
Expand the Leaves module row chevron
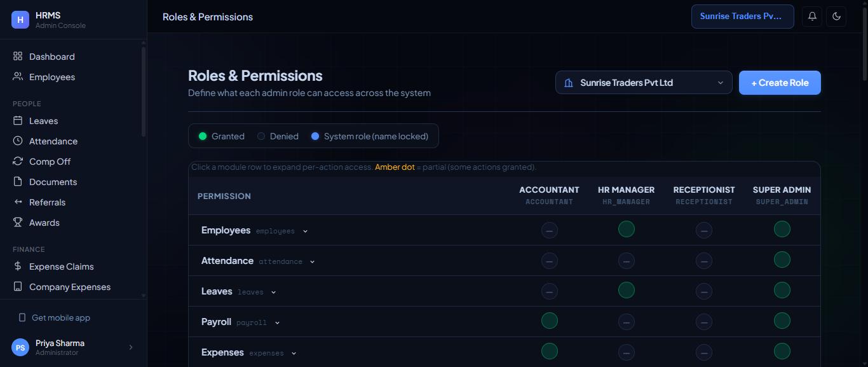[x=273, y=293]
